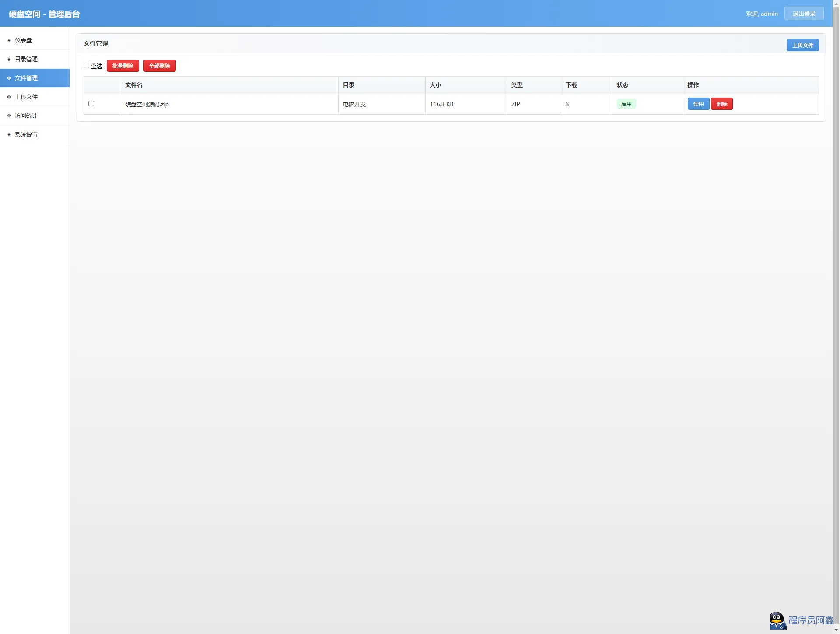The image size is (840, 634).
Task: Click the diamond icon beside 仪表盘
Action: (x=9, y=40)
